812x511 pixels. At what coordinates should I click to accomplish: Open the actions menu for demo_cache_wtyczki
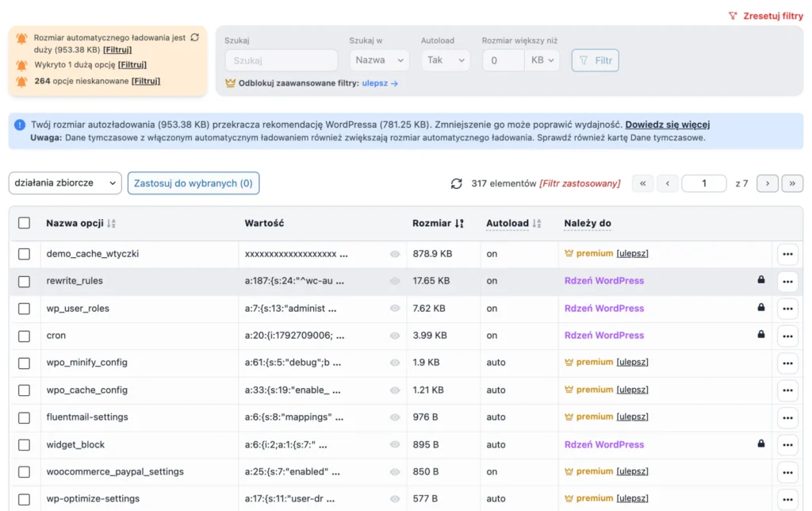pos(787,254)
